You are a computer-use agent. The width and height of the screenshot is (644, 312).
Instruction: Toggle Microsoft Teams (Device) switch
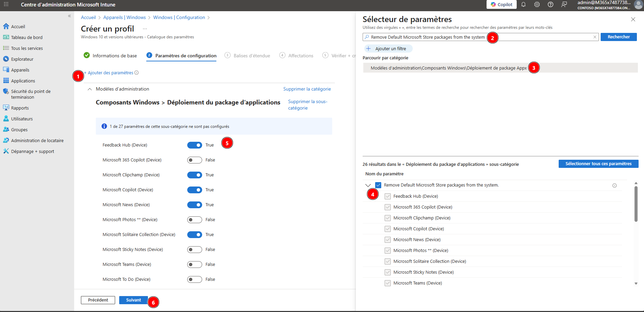click(195, 265)
